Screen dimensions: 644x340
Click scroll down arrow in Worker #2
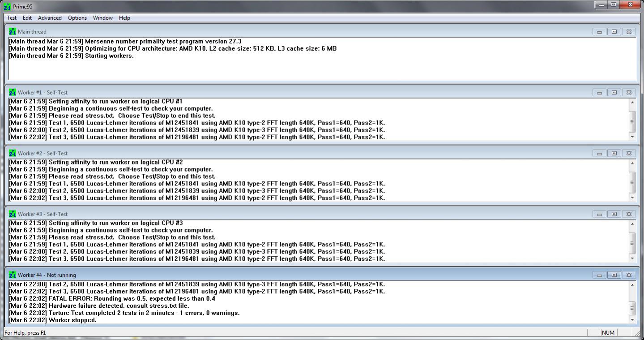coord(632,198)
